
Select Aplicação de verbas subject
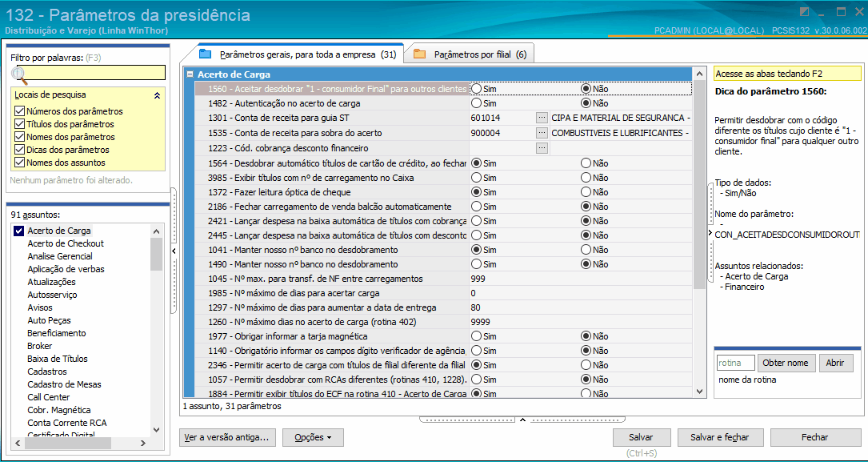[66, 269]
